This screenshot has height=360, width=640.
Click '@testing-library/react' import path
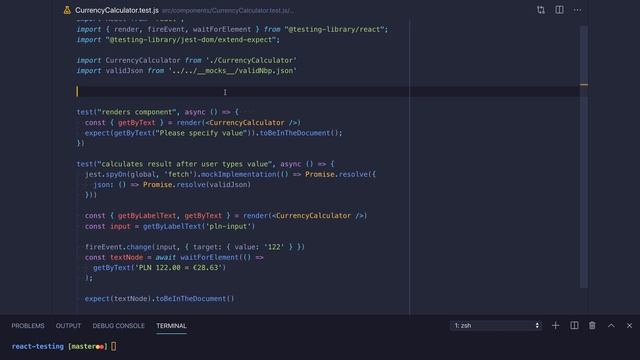(x=335, y=29)
